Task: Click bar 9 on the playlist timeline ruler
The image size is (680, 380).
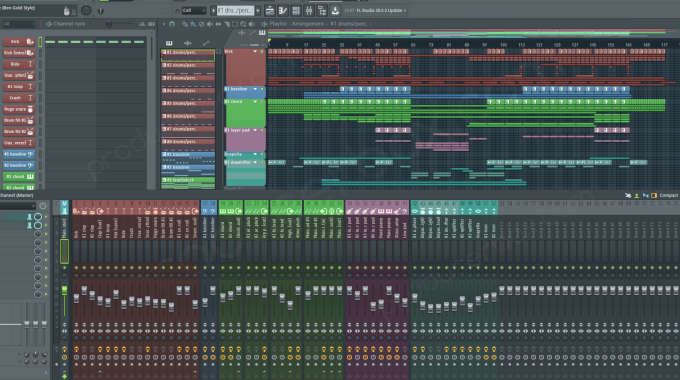Action: (287, 45)
